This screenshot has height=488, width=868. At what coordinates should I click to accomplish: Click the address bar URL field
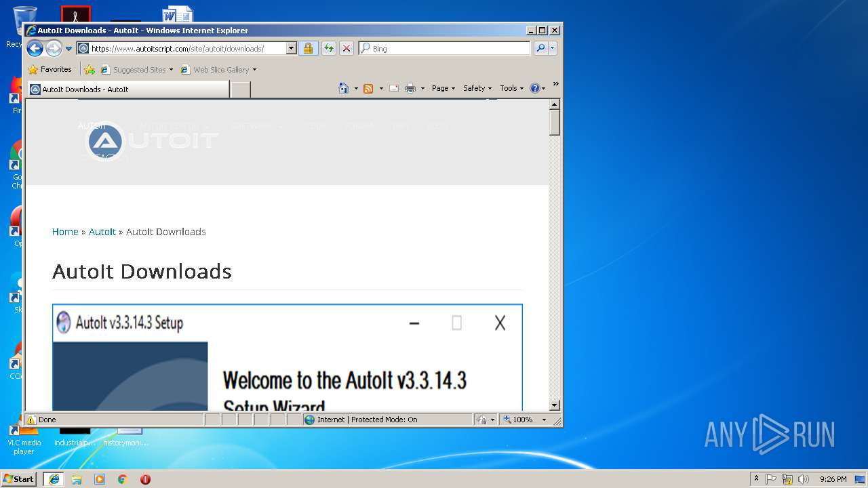click(181, 49)
